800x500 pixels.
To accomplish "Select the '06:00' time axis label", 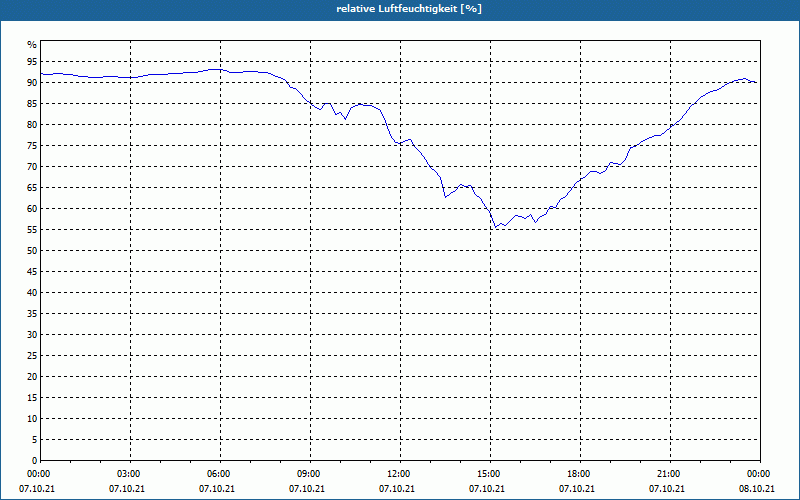I will point(220,473).
